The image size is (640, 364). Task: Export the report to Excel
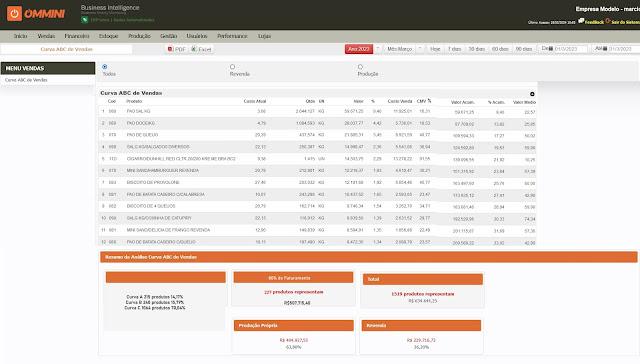click(x=201, y=49)
